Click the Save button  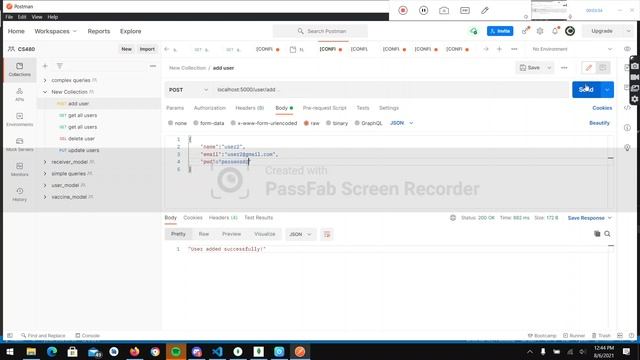530,68
